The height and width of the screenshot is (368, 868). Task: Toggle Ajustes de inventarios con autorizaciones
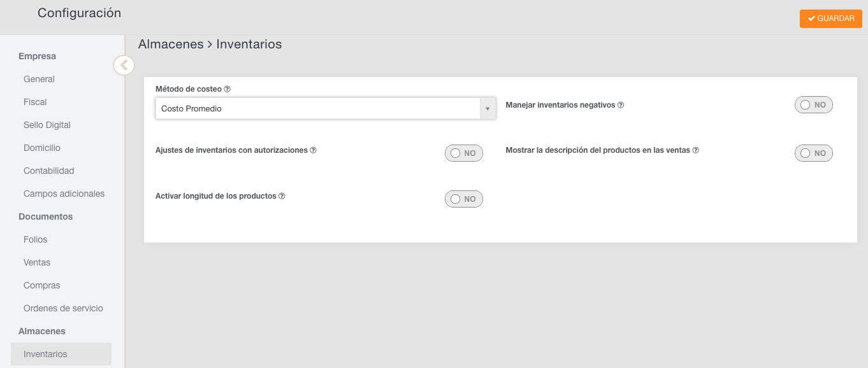(x=463, y=153)
